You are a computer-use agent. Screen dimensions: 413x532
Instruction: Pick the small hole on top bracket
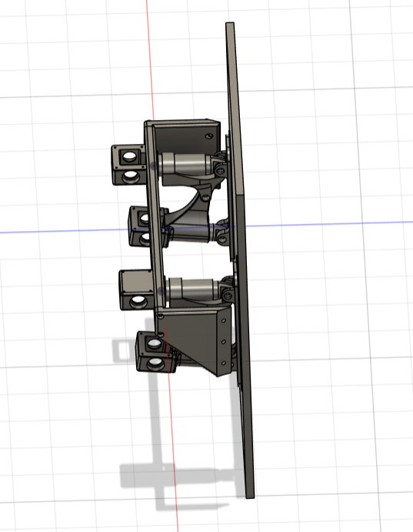(x=209, y=136)
